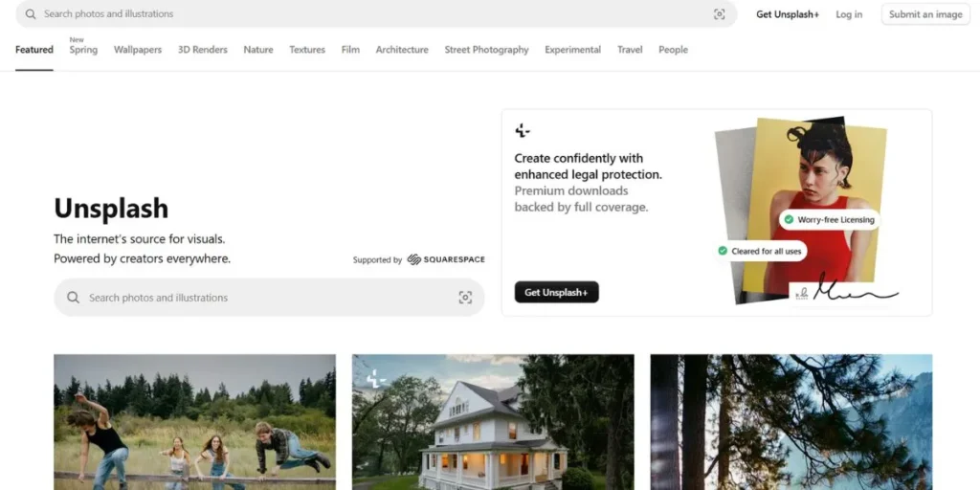Click the magnifier icon in the top search bar
The image size is (980, 490).
click(x=30, y=13)
